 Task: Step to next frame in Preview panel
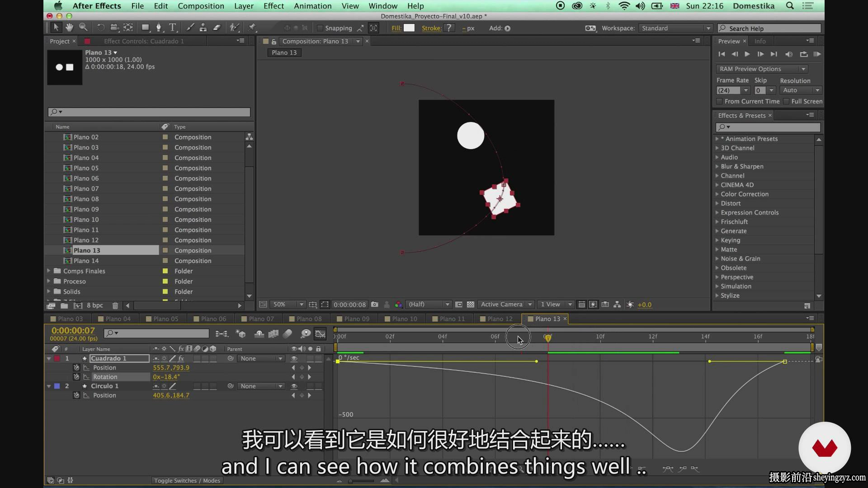(x=760, y=54)
